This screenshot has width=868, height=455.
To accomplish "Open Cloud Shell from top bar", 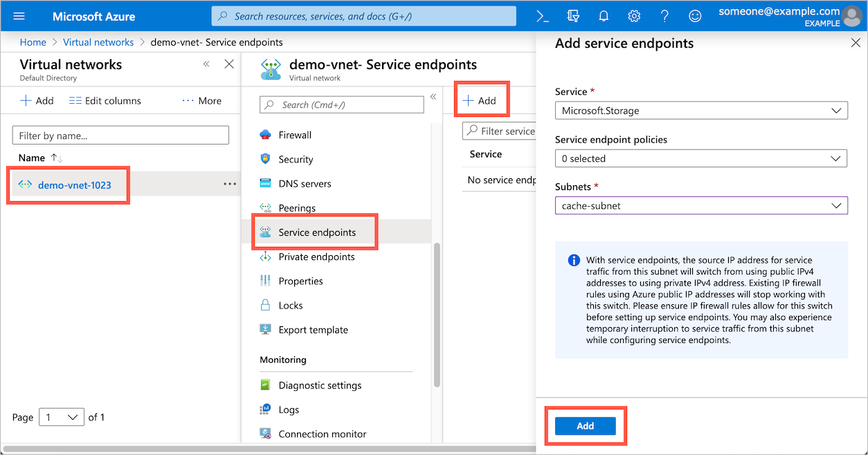I will click(x=543, y=16).
